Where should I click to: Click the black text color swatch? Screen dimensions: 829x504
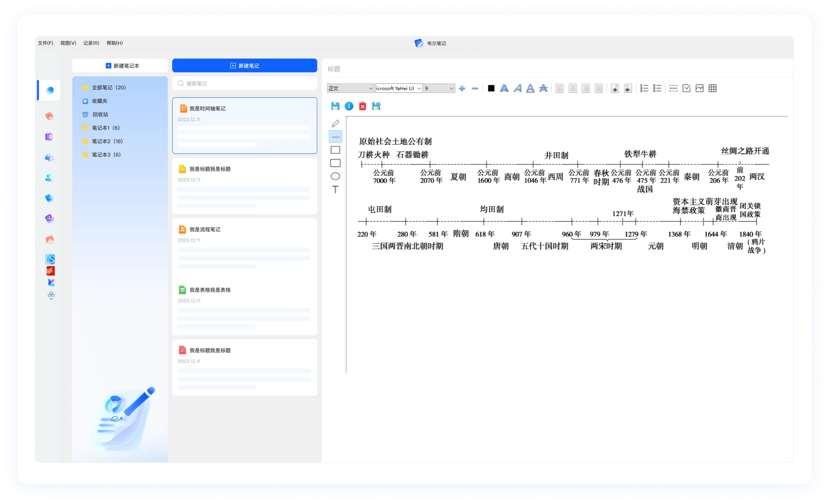[491, 88]
